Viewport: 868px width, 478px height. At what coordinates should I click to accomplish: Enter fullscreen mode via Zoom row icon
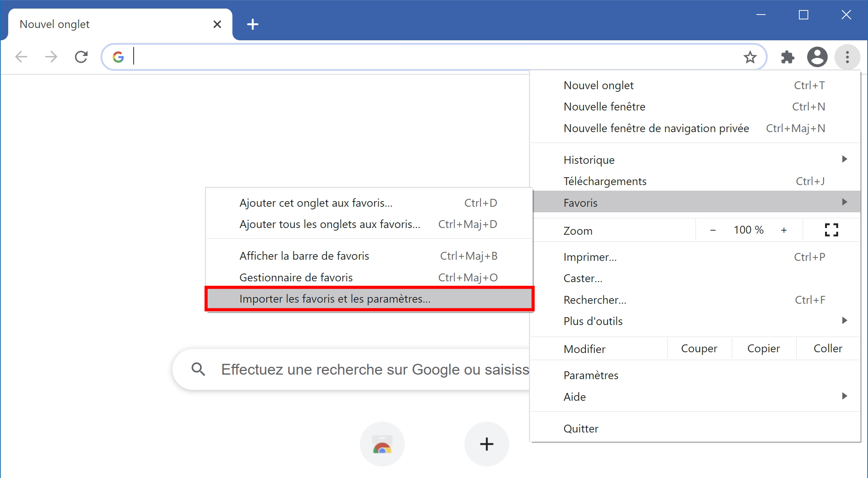click(x=831, y=230)
